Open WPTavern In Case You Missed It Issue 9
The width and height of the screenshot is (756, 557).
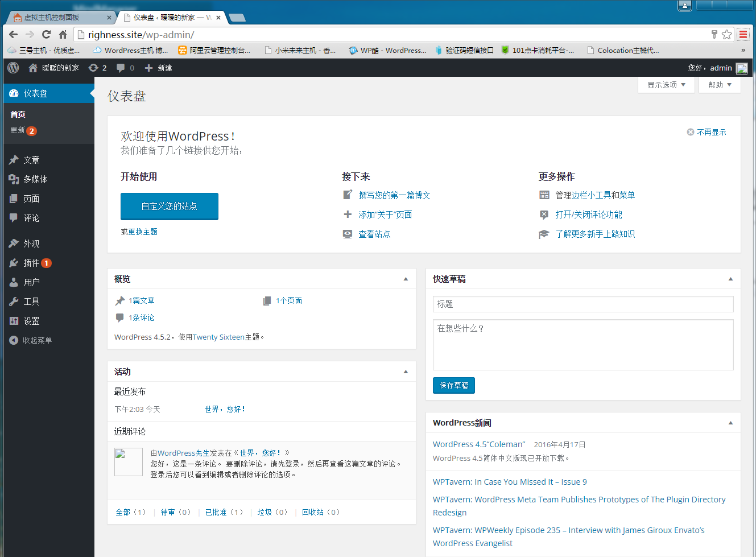pos(510,482)
